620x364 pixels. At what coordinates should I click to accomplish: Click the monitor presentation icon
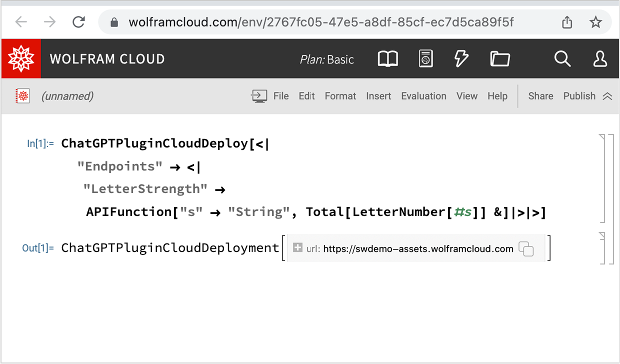[259, 96]
